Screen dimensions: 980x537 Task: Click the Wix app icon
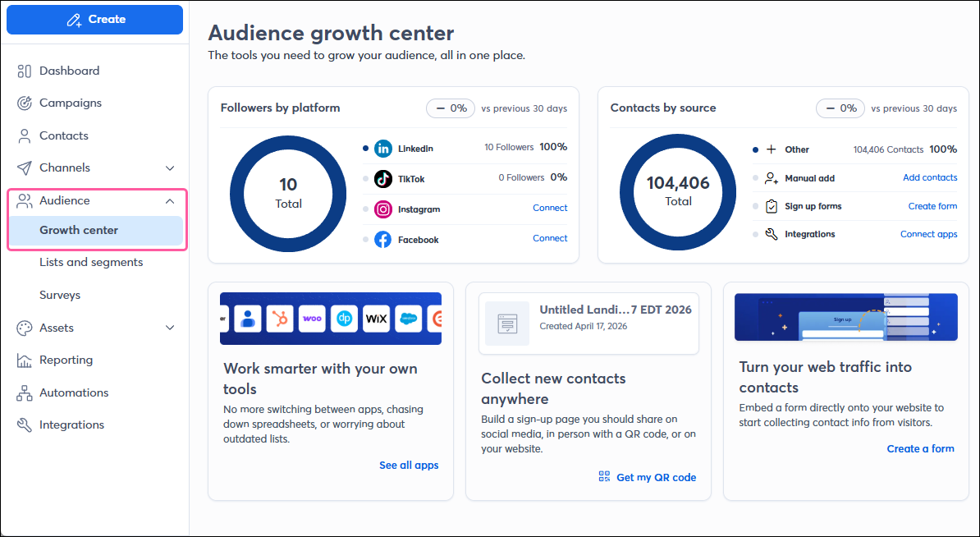[x=376, y=319]
